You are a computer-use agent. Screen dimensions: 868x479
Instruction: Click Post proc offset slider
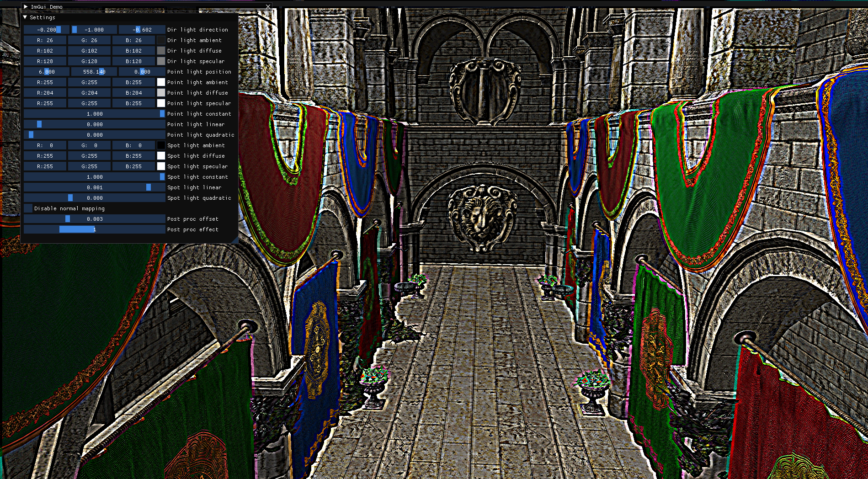95,219
